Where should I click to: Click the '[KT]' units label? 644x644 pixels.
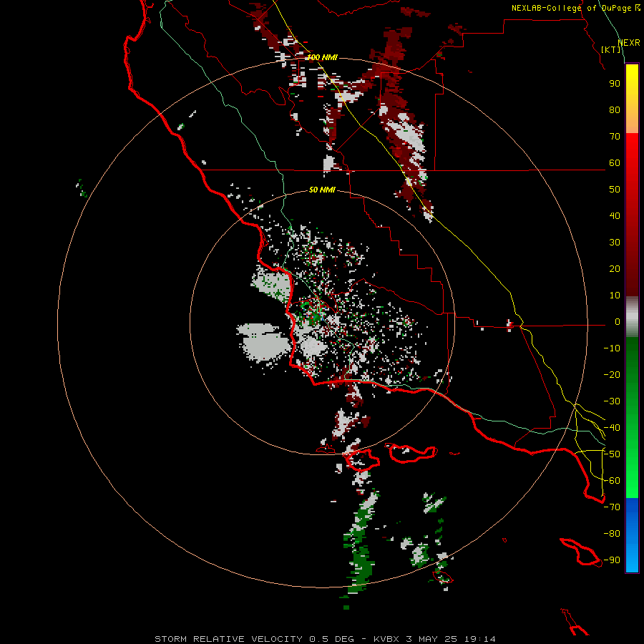click(x=611, y=49)
